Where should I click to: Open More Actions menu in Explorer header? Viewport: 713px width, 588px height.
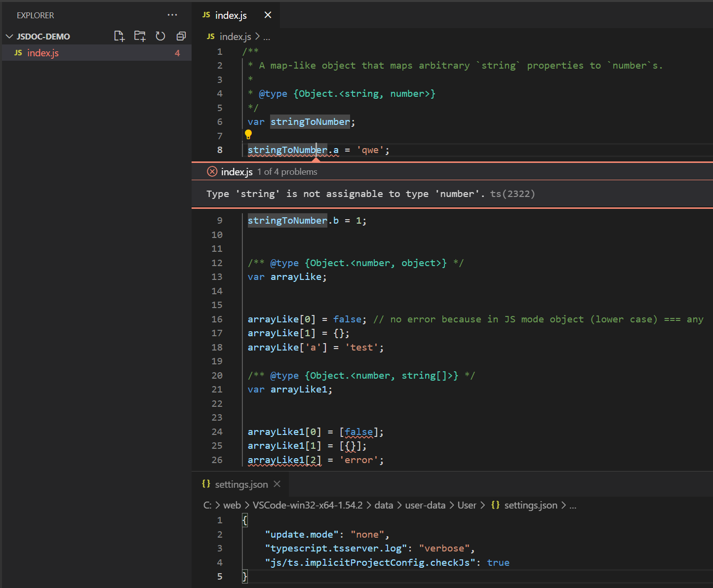[x=172, y=15]
